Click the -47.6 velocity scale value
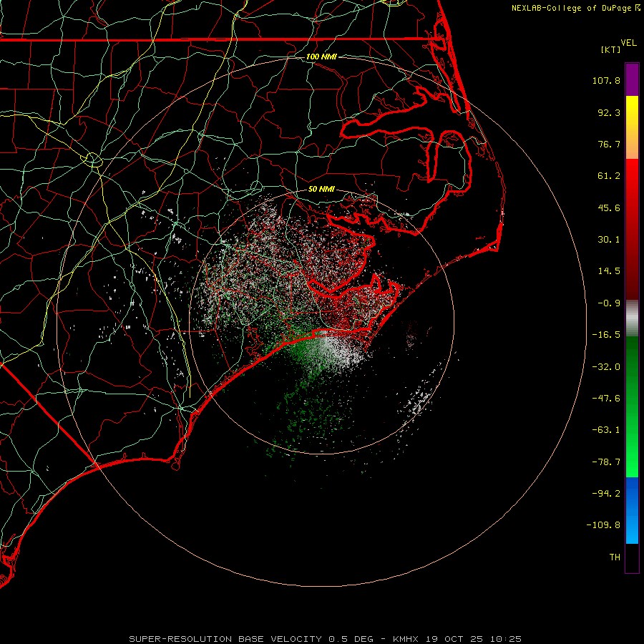Viewport: 644px width, 644px height. [x=606, y=399]
